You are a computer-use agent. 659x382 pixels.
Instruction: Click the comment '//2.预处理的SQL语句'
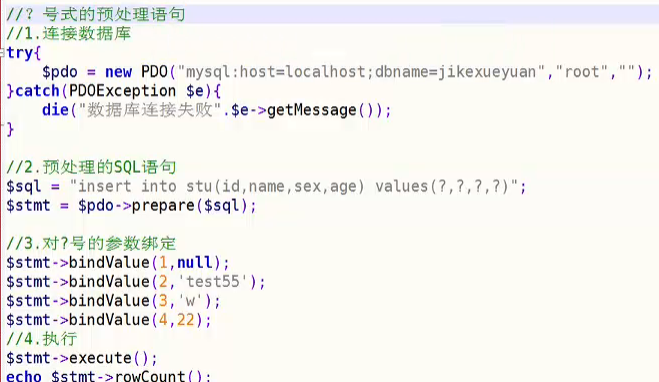(91, 167)
